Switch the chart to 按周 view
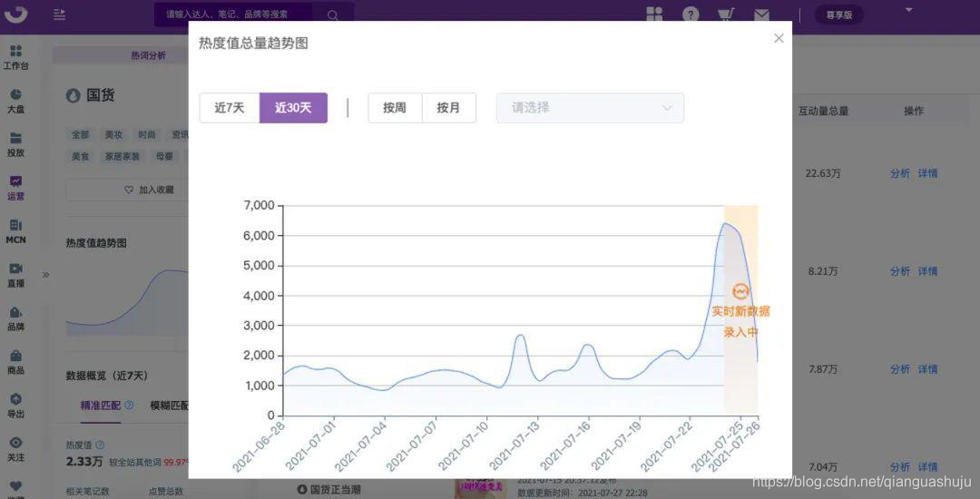This screenshot has height=499, width=980. point(395,107)
